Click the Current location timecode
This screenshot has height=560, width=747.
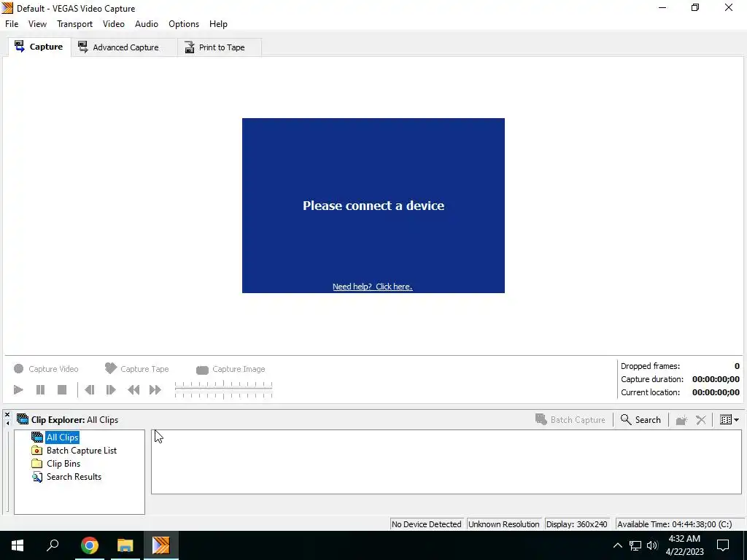point(716,392)
